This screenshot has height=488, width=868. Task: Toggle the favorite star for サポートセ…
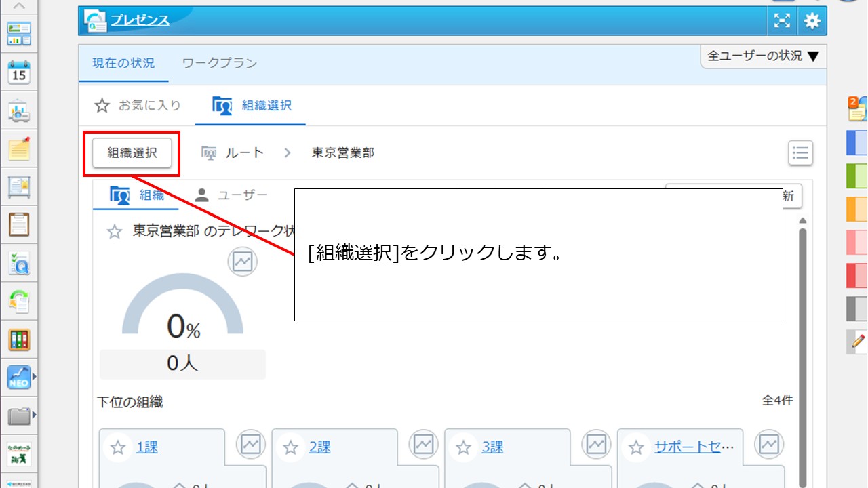click(636, 447)
